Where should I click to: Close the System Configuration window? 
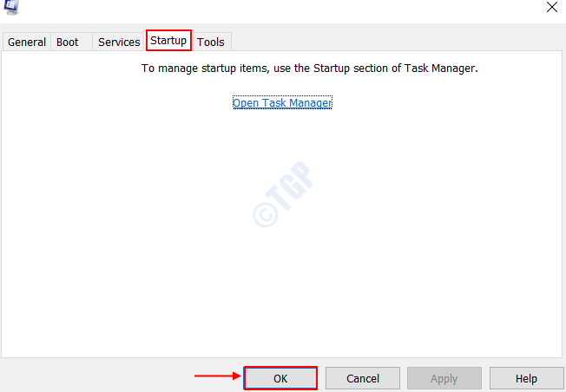tap(551, 7)
